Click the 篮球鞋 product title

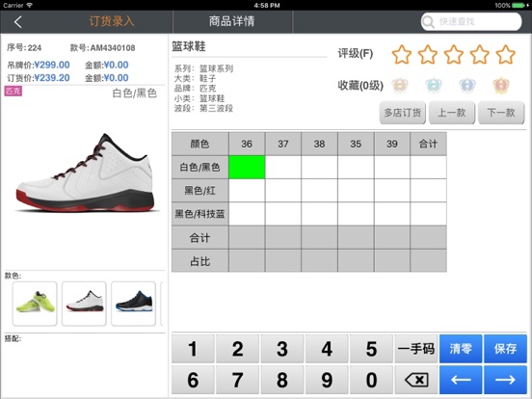click(x=189, y=46)
